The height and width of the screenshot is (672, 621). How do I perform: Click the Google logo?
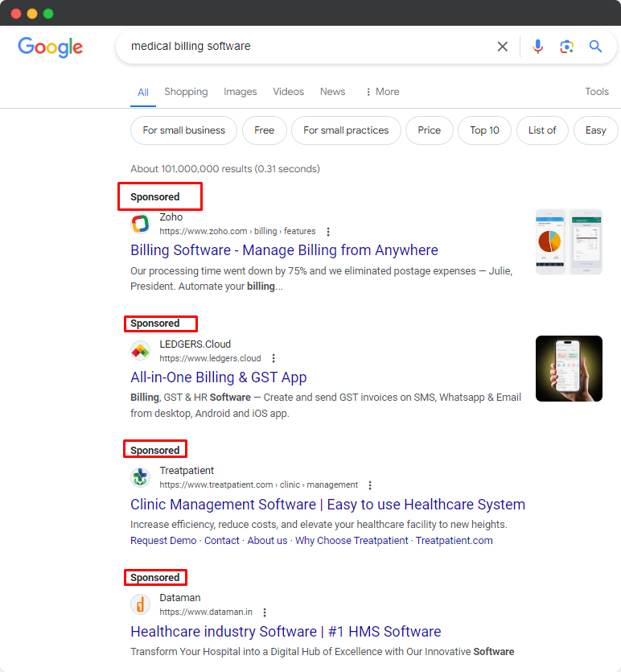coord(50,47)
